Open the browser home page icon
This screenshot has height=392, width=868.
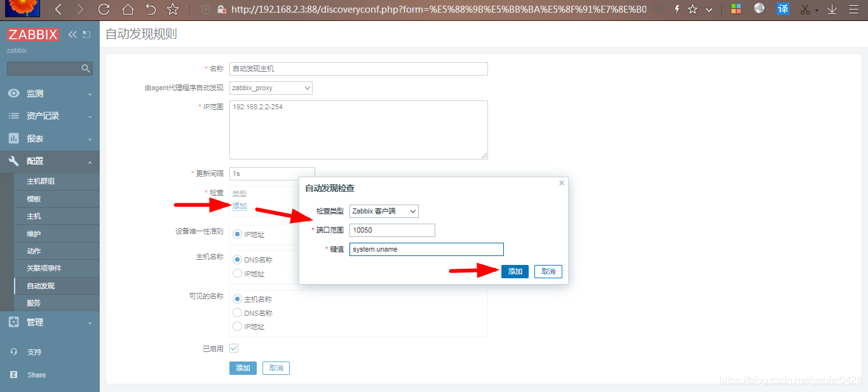point(128,10)
